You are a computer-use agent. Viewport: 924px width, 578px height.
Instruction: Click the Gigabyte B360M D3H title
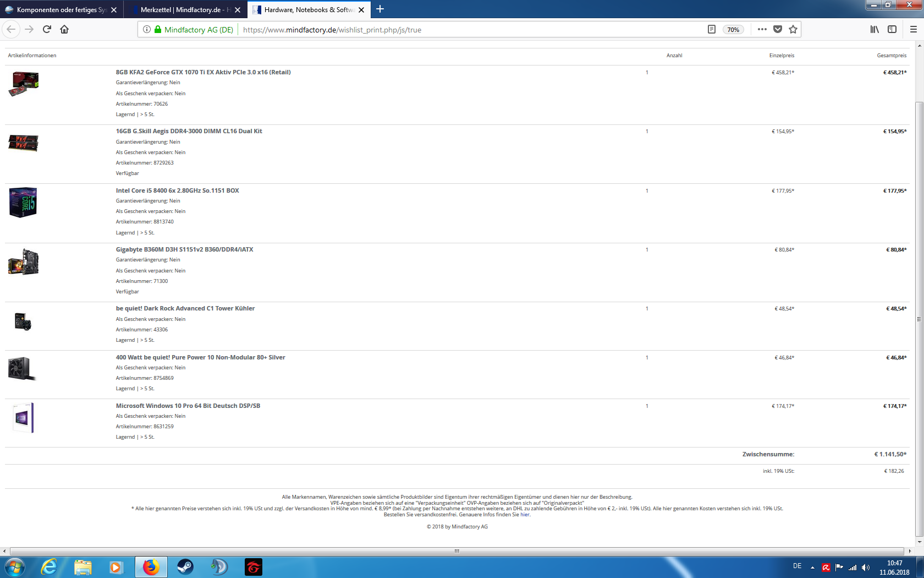point(184,249)
